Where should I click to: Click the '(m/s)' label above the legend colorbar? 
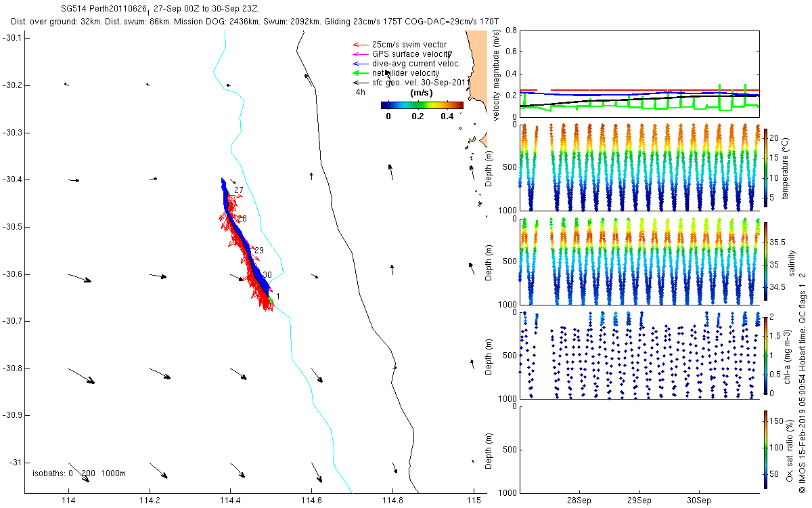(422, 94)
